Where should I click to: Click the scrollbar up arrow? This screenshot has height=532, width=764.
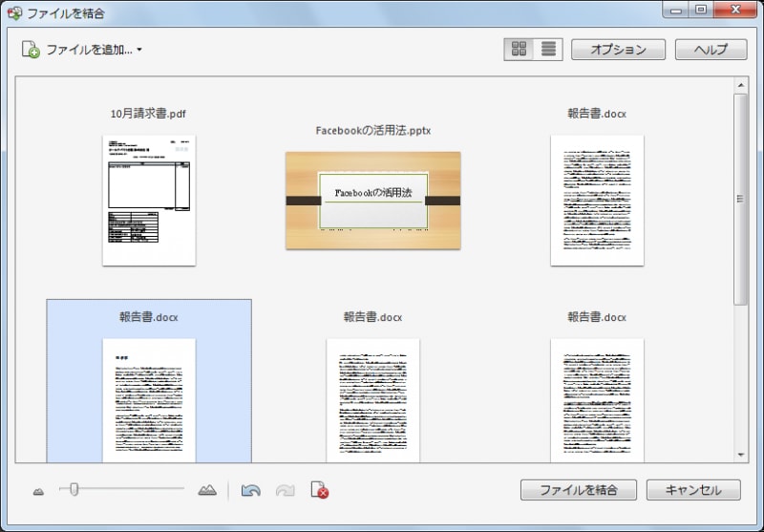pyautogui.click(x=741, y=85)
